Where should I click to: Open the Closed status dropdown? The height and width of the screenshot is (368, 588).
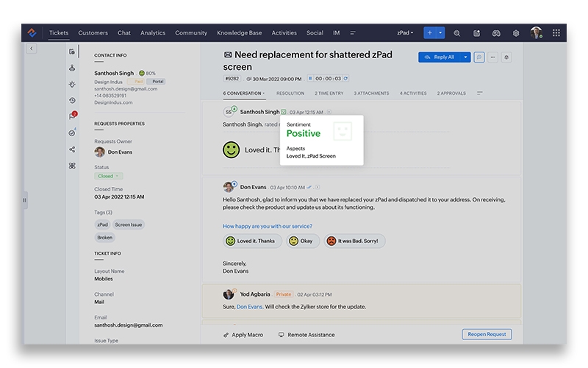click(107, 176)
